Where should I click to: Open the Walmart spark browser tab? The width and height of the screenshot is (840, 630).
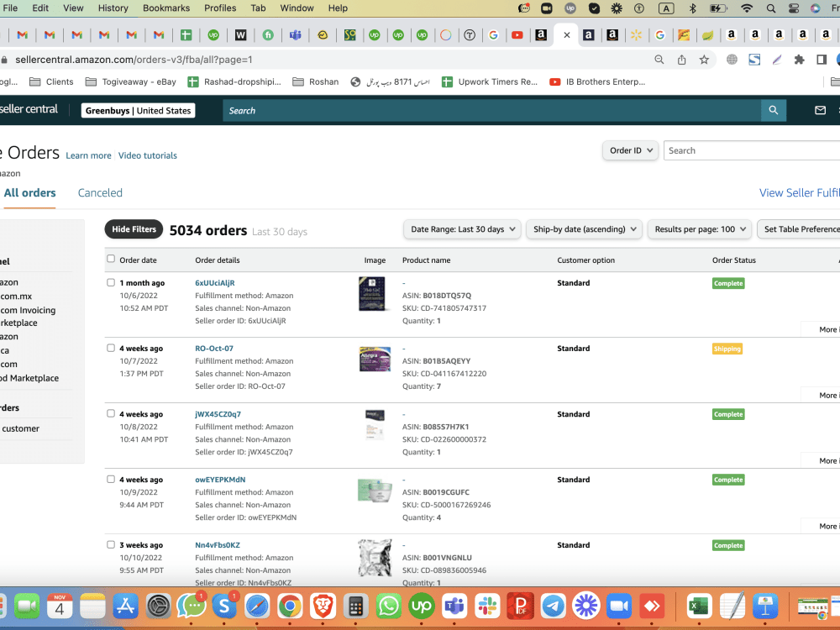[636, 35]
